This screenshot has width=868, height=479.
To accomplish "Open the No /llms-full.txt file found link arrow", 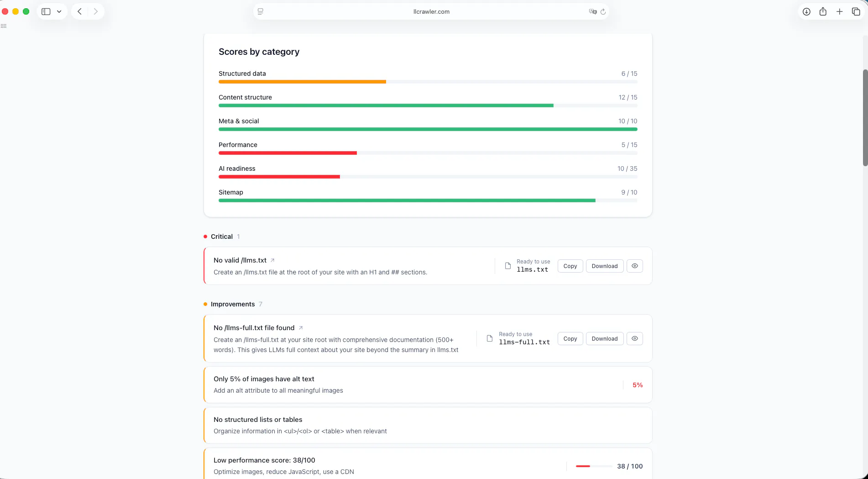I will click(301, 328).
